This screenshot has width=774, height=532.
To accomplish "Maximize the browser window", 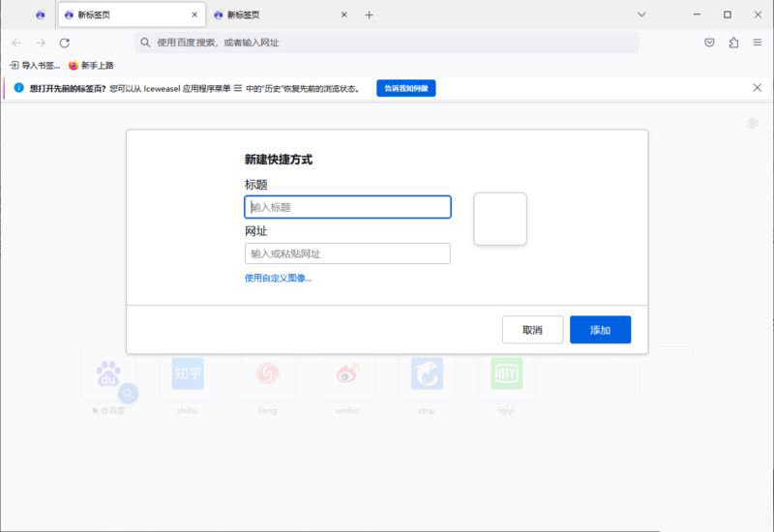I will [x=728, y=15].
